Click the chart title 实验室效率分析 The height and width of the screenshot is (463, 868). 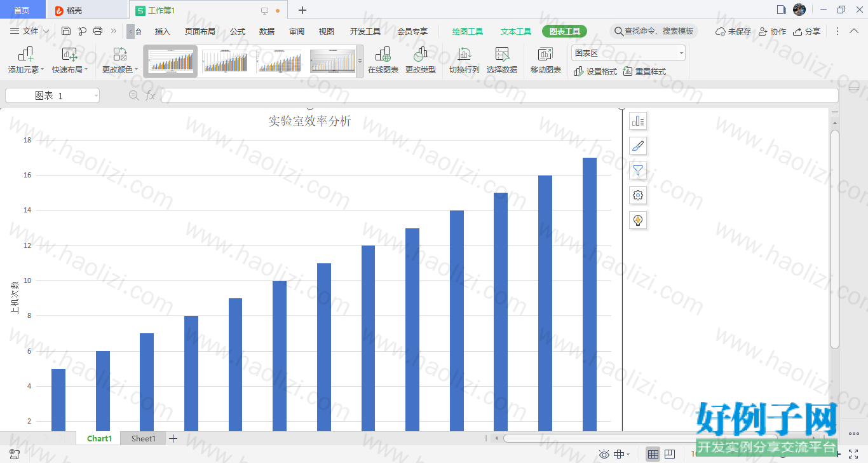pyautogui.click(x=309, y=121)
